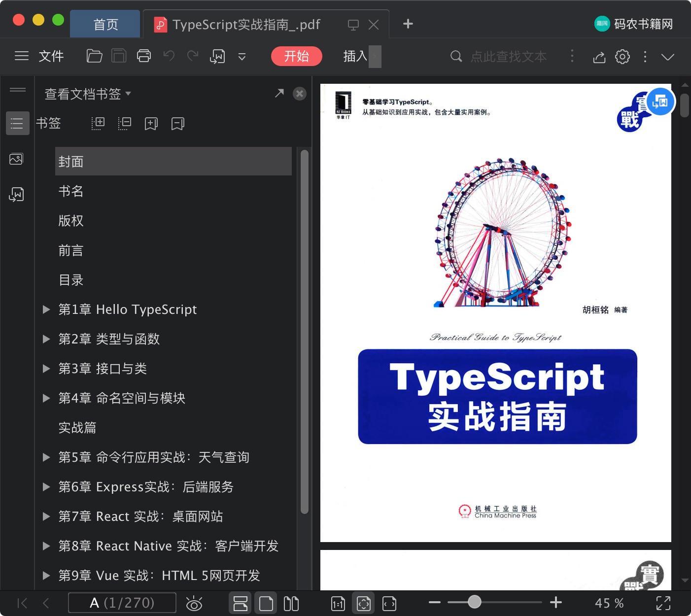The height and width of the screenshot is (616, 691).
Task: Expand 第5章 命令行应用实战
Action: (x=46, y=457)
